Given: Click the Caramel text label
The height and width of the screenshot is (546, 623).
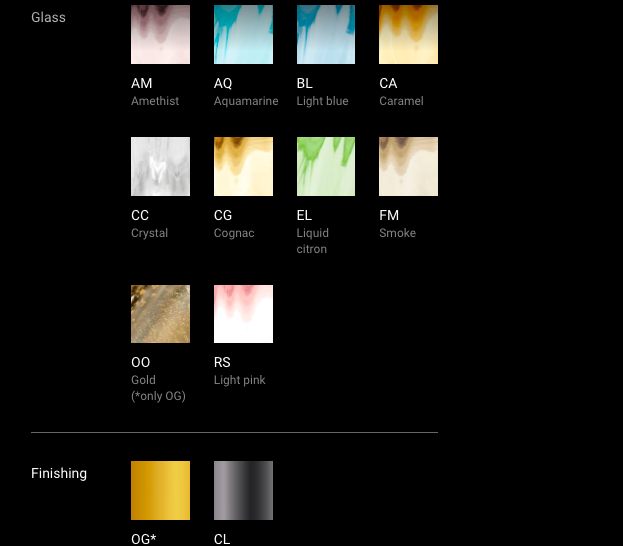Looking at the screenshot, I should tap(401, 101).
